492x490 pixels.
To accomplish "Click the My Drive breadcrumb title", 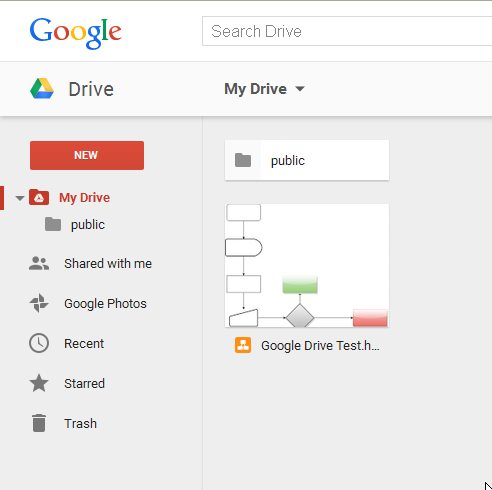I will (255, 89).
